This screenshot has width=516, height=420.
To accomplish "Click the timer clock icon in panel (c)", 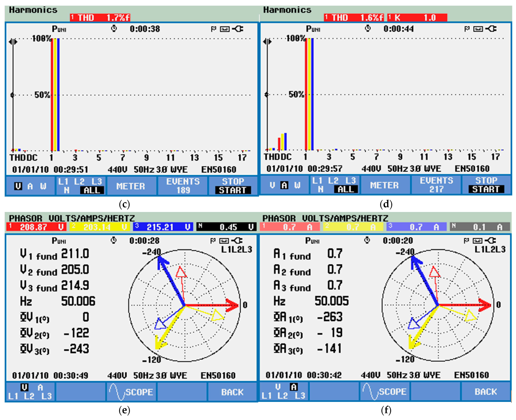I will coord(114,29).
